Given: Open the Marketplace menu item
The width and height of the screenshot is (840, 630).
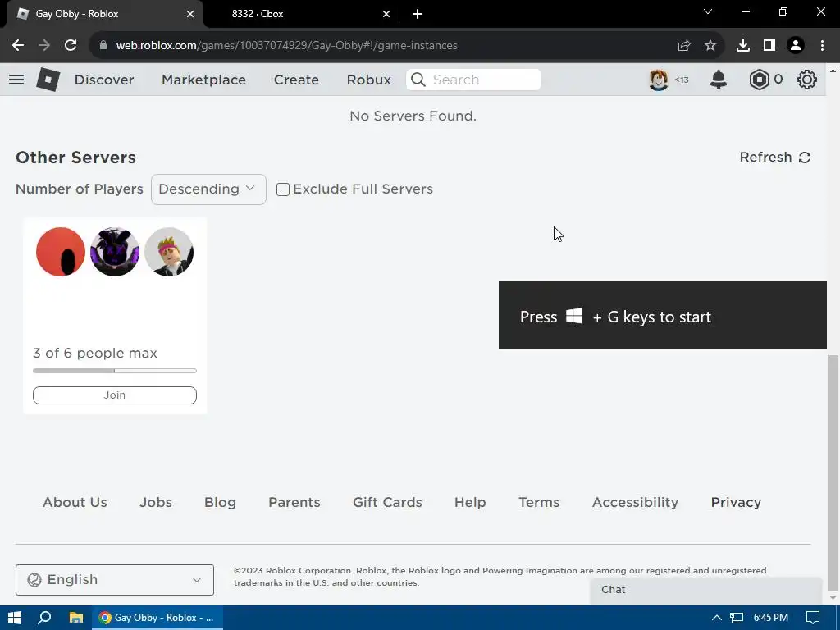Looking at the screenshot, I should (x=203, y=80).
